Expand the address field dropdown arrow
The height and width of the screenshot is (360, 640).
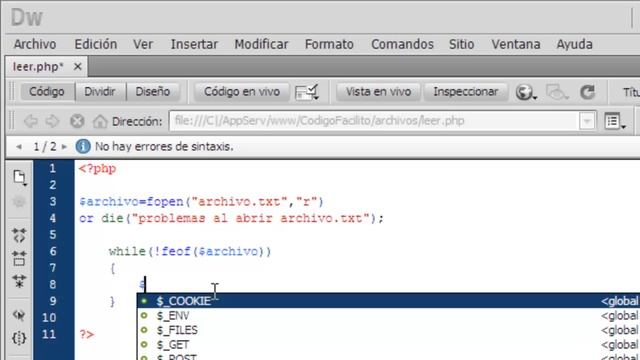click(587, 121)
